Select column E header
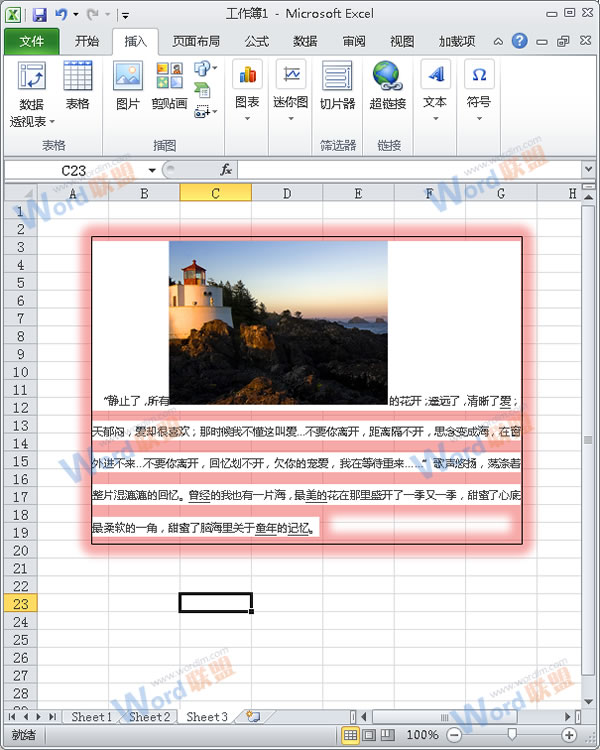This screenshot has width=600, height=750. [x=358, y=193]
